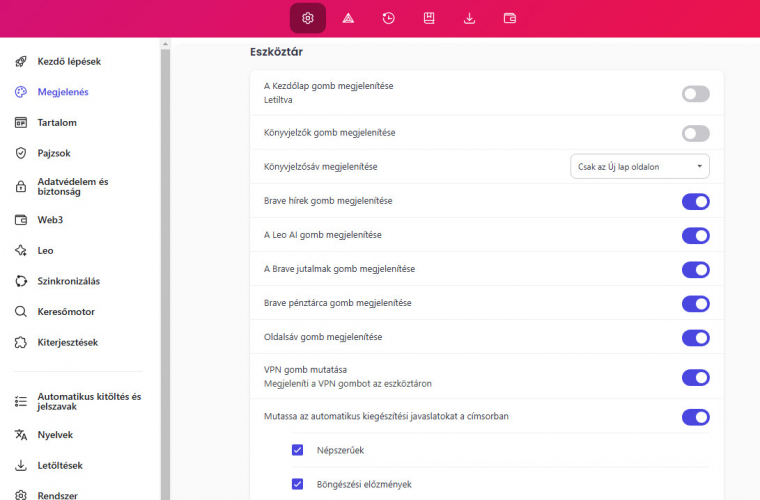Screen dimensions: 760x500
Task: Click the list icon for Automatikus kitöltés
Action: [x=21, y=401]
